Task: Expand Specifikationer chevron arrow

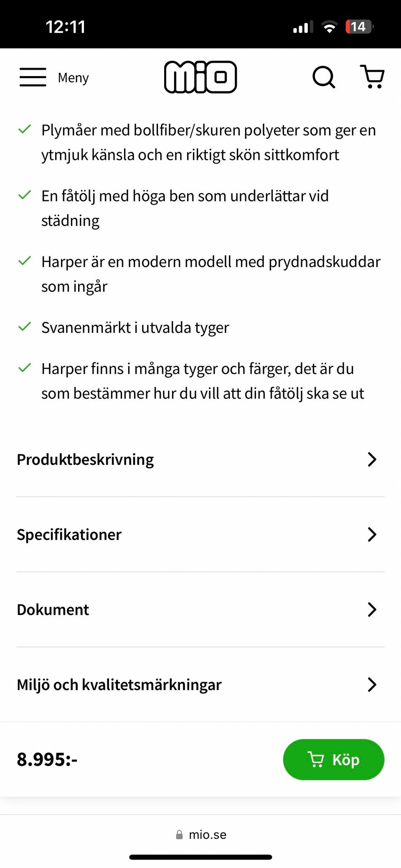Action: [x=371, y=534]
